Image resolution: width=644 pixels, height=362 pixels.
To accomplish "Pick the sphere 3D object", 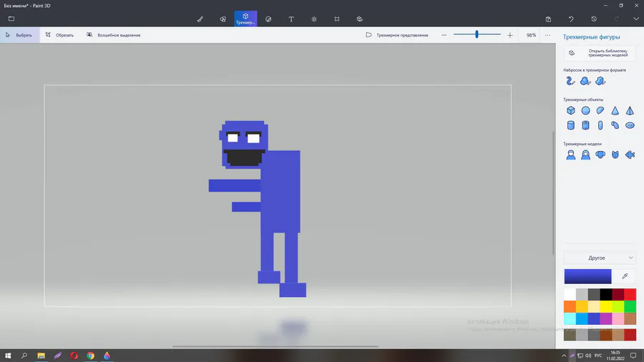I will click(x=585, y=110).
